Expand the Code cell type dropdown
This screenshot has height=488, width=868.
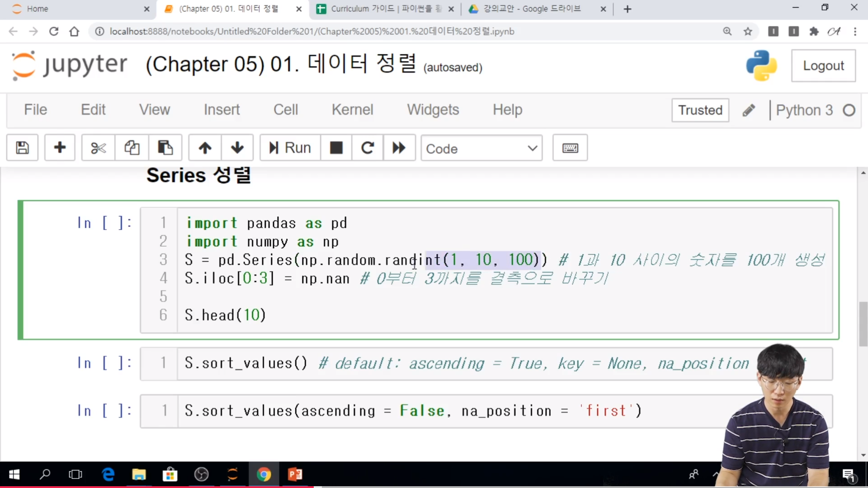tap(481, 148)
